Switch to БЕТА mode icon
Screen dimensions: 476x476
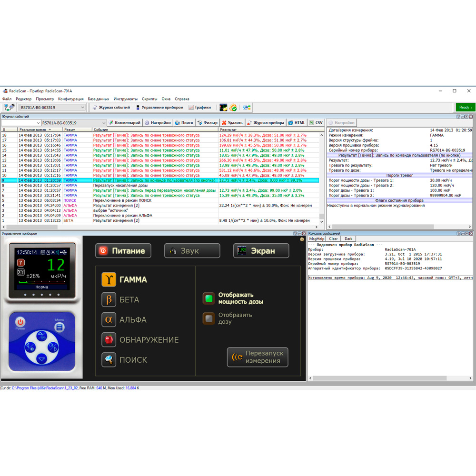[109, 299]
